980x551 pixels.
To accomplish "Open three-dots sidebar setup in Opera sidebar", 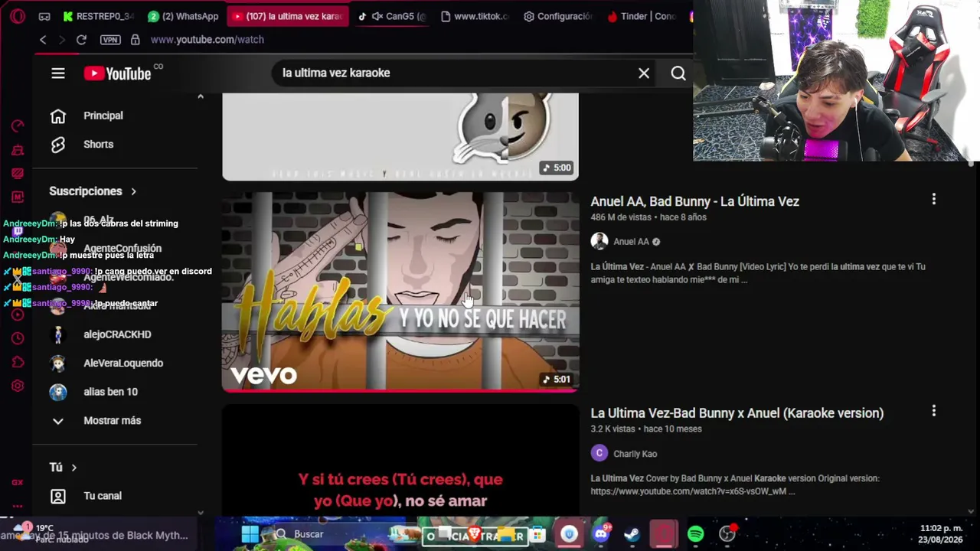I will [x=18, y=506].
